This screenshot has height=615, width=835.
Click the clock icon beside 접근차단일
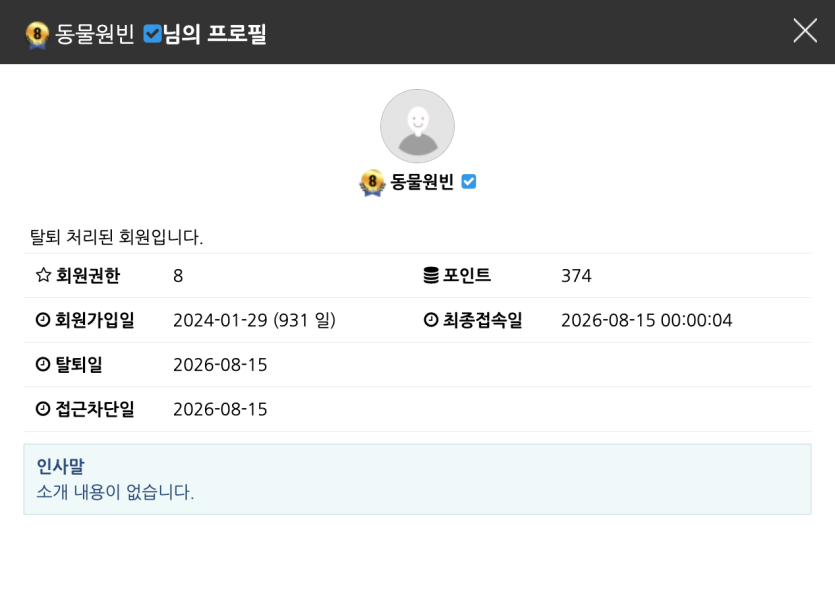(x=43, y=408)
